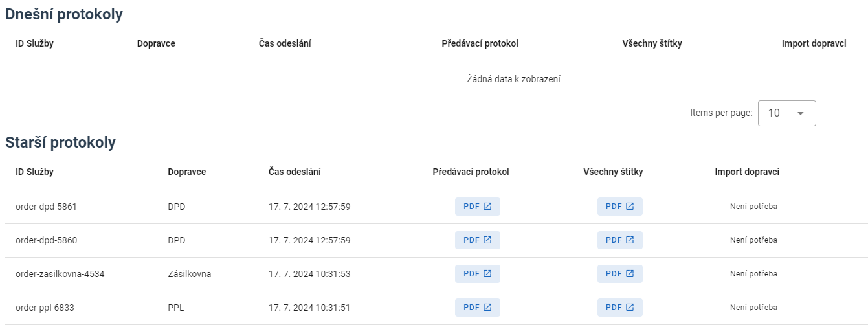
Task: Open handover protocol PDF for order-ppl-6833
Action: click(478, 308)
